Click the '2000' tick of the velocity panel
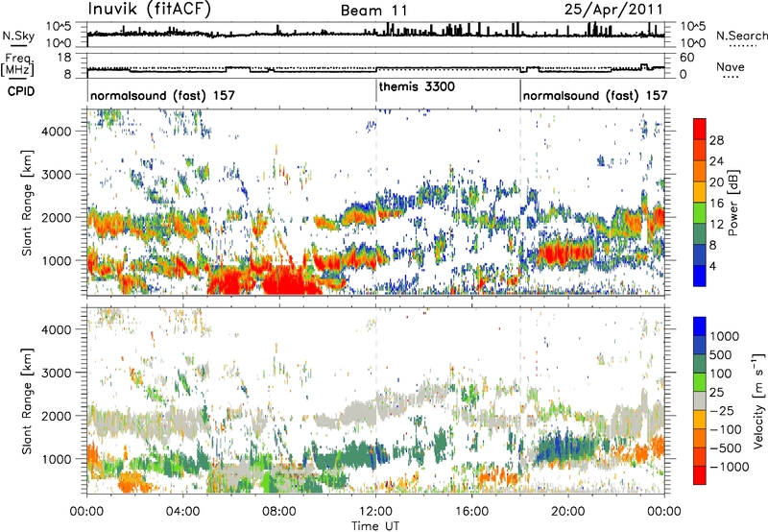Image resolution: width=768 pixels, height=532 pixels. coord(56,416)
